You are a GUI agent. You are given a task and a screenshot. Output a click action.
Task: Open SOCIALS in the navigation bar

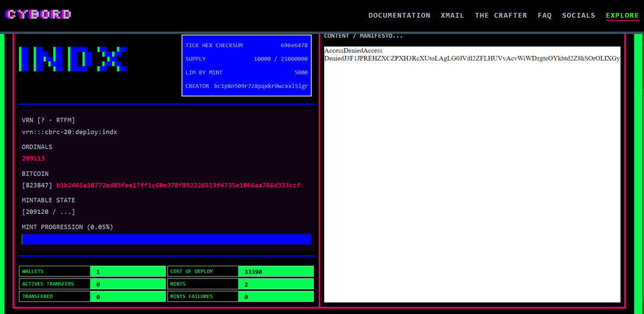(x=579, y=16)
